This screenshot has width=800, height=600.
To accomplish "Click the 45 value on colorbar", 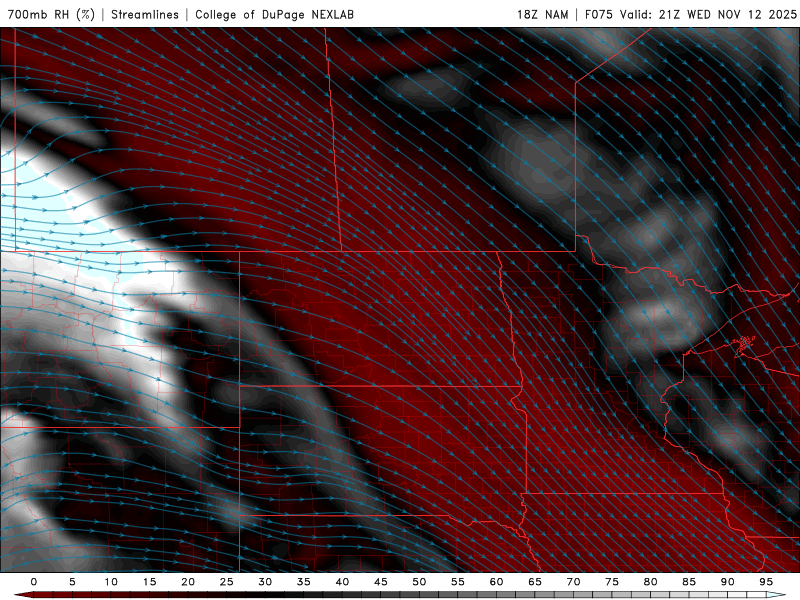I will pos(381,582).
